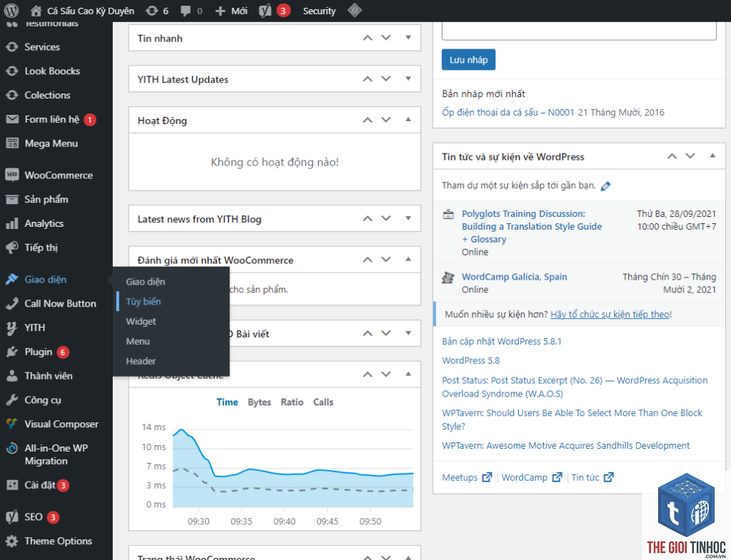Open draft Ốp điện thoại da cá sấu
Screen dimensions: 731x560
coord(508,112)
